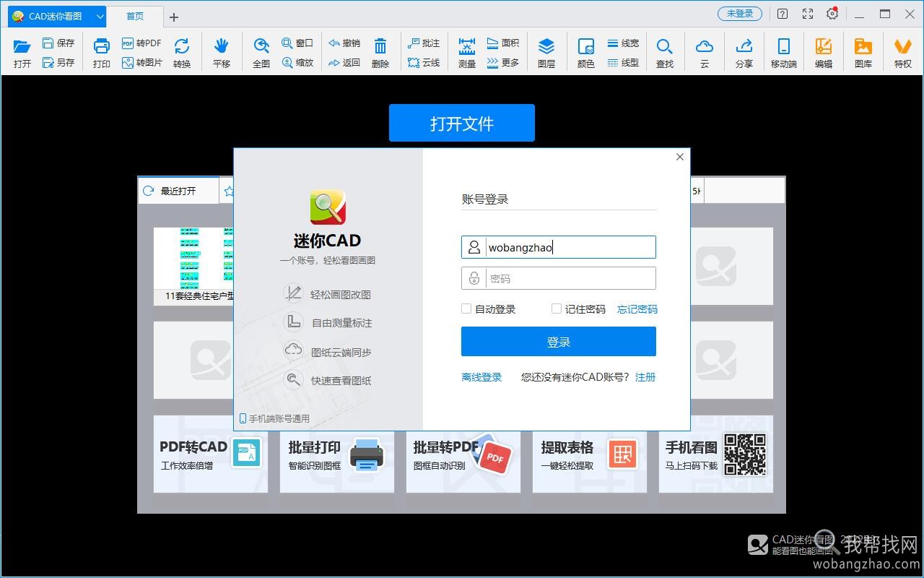Screen dimensions: 924x578
Task: Select the 转PDF tool
Action: coord(141,43)
